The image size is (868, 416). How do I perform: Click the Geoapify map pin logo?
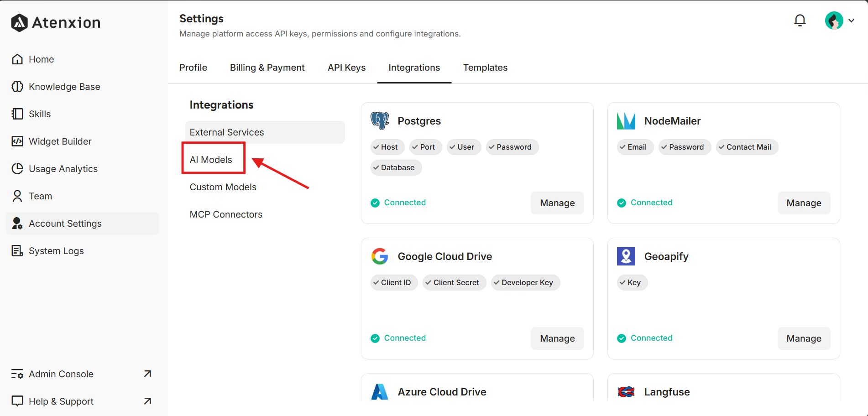pos(626,256)
